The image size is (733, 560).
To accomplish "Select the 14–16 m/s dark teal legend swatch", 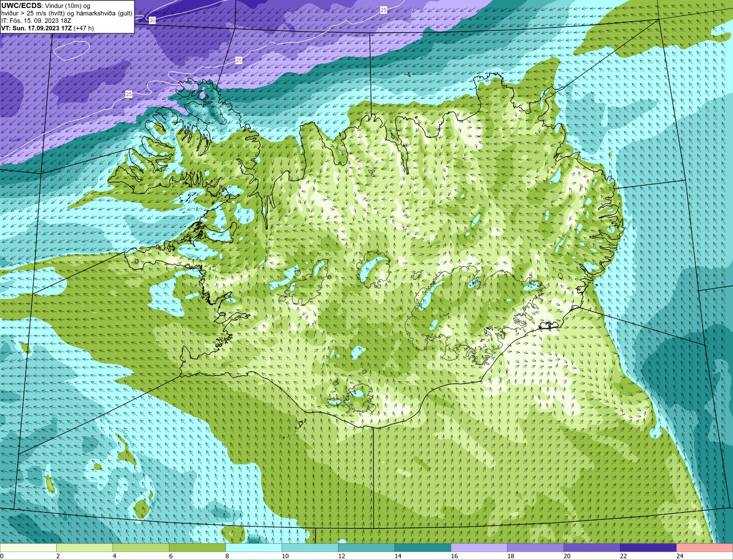I will [423, 548].
